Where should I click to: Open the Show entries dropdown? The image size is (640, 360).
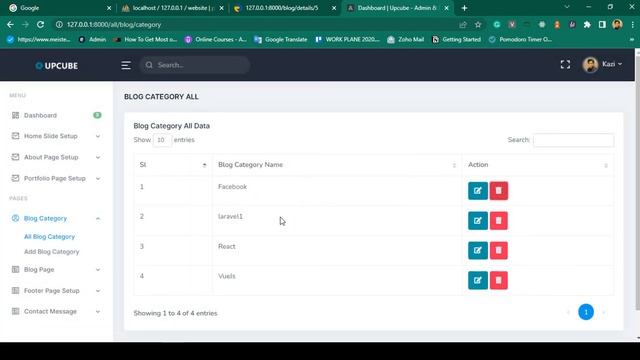point(162,140)
